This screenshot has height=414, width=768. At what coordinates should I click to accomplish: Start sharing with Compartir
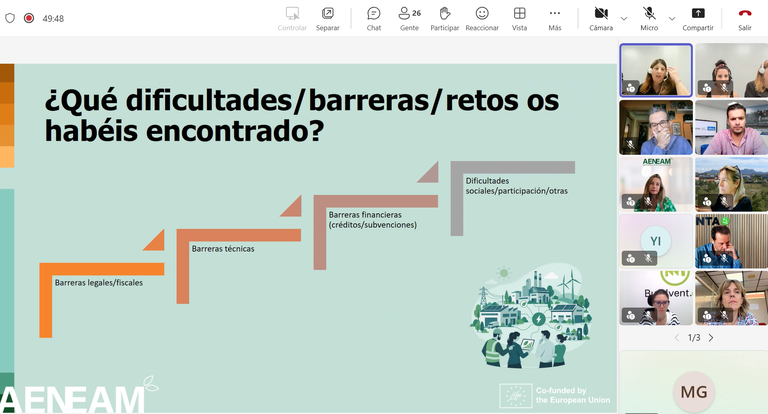click(698, 19)
